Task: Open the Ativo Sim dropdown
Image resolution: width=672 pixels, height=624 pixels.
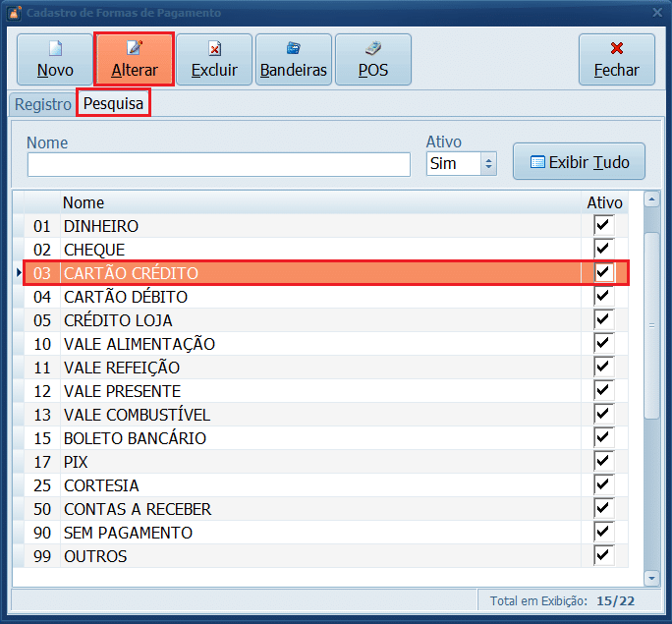Action: [x=489, y=163]
